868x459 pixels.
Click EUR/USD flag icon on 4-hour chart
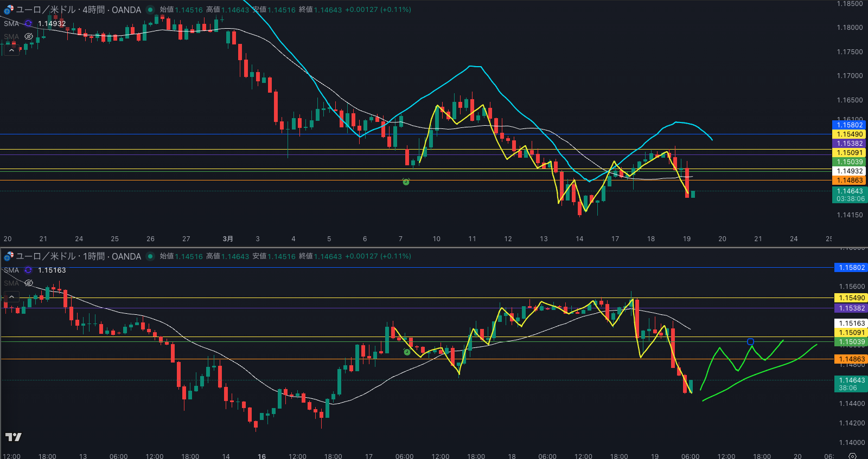tap(8, 10)
